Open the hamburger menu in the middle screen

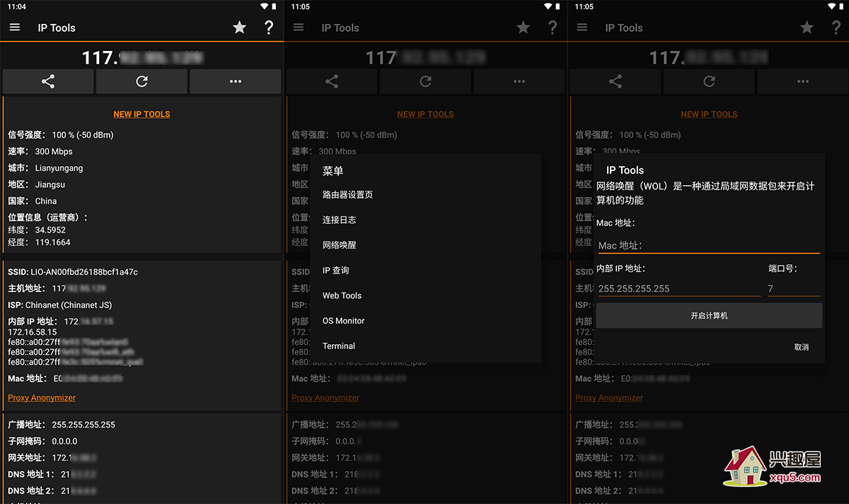point(299,28)
